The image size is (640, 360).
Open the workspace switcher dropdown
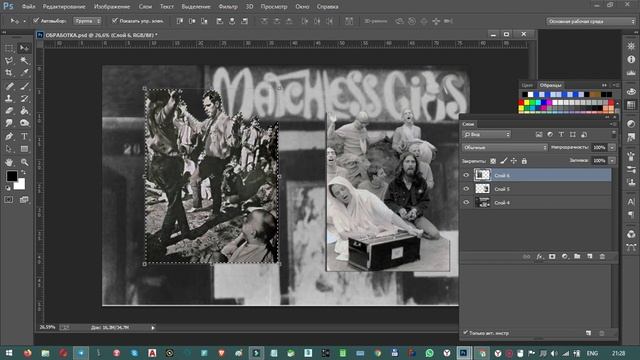pyautogui.click(x=591, y=21)
